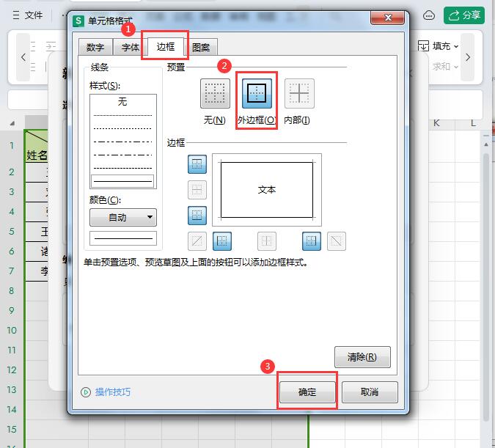Toggle the bottom border edge button
495x448 pixels.
click(x=197, y=216)
